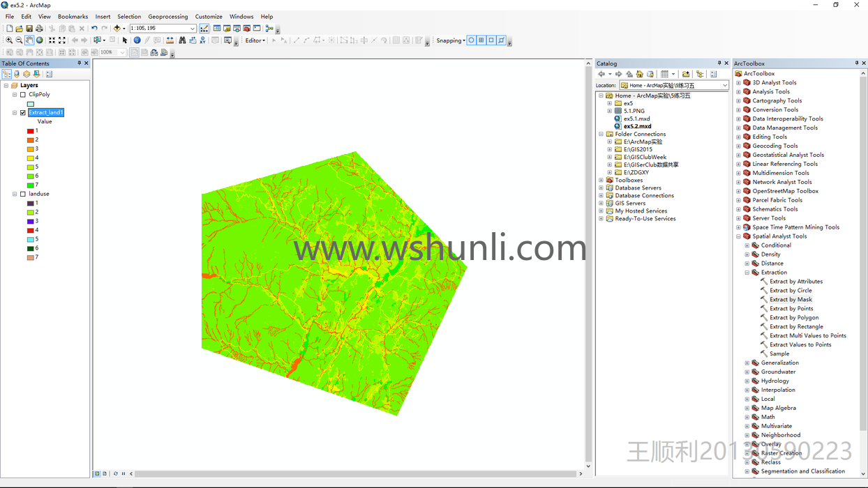This screenshot has height=488, width=868.
Task: Open the Selection menu
Action: [129, 17]
